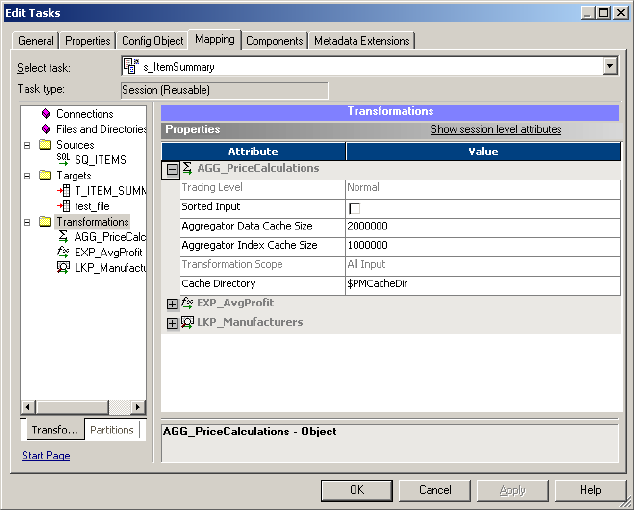The image size is (634, 510).
Task: Edit Aggregator Data Cache Size value 2000000
Action: pyautogui.click(x=483, y=226)
